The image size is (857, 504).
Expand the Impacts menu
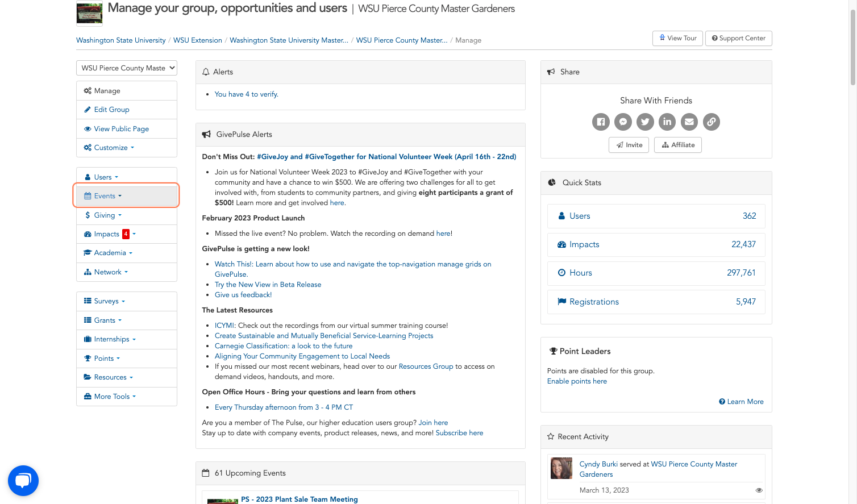click(127, 234)
